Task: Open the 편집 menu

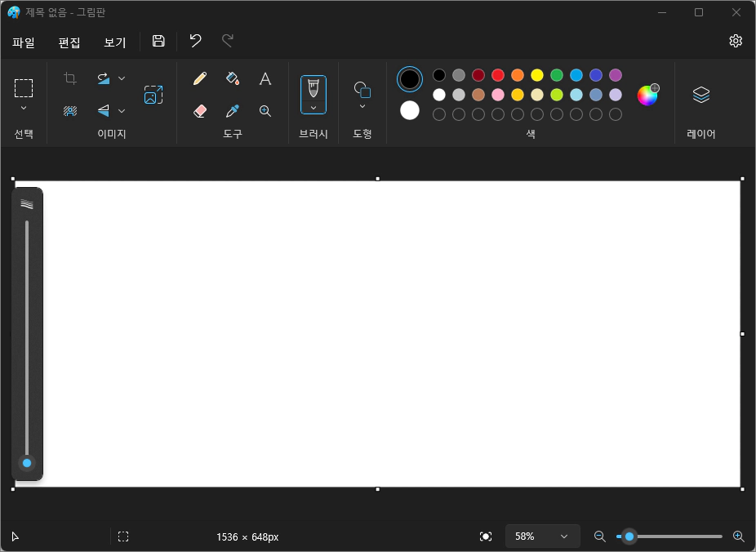Action: (69, 42)
